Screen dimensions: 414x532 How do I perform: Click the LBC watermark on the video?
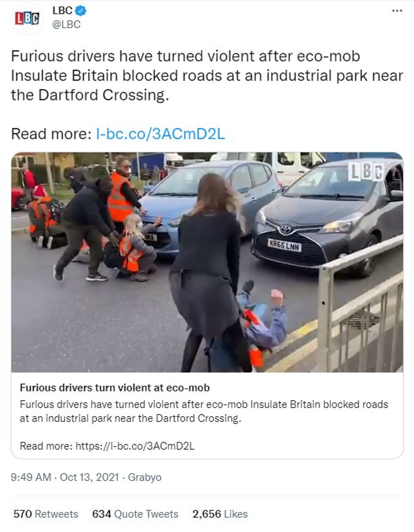click(x=366, y=172)
